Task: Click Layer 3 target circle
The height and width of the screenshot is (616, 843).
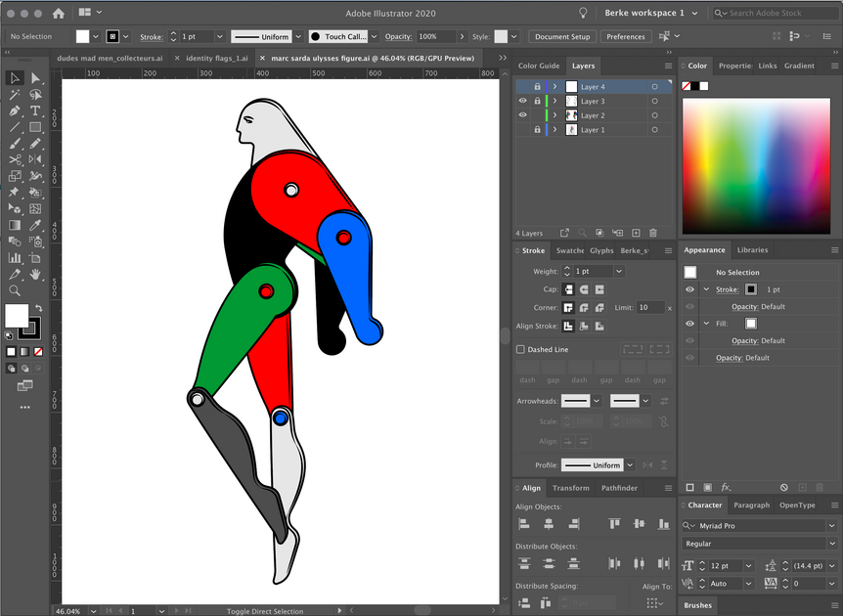Action: tap(654, 101)
